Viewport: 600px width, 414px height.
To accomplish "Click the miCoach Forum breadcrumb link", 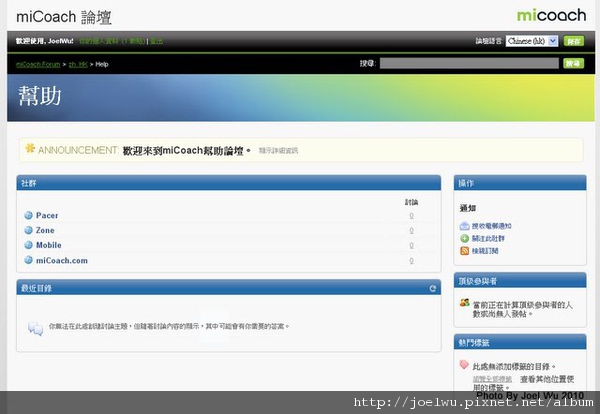I will tap(38, 64).
